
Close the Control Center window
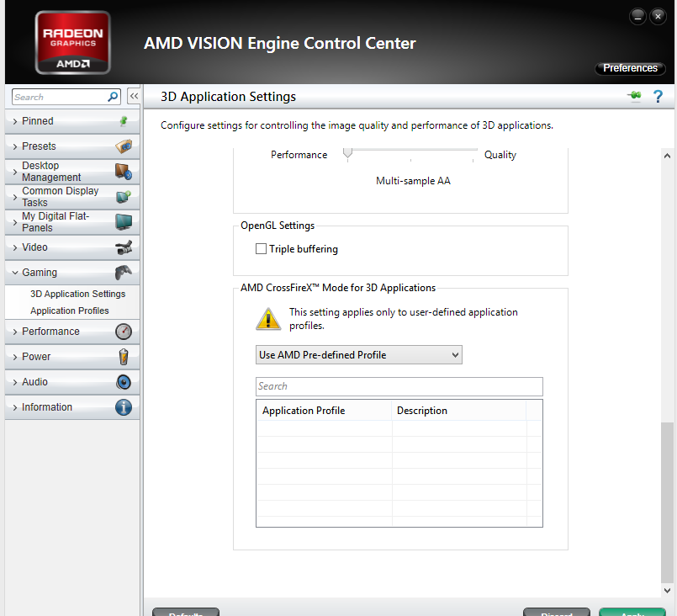[x=658, y=17]
